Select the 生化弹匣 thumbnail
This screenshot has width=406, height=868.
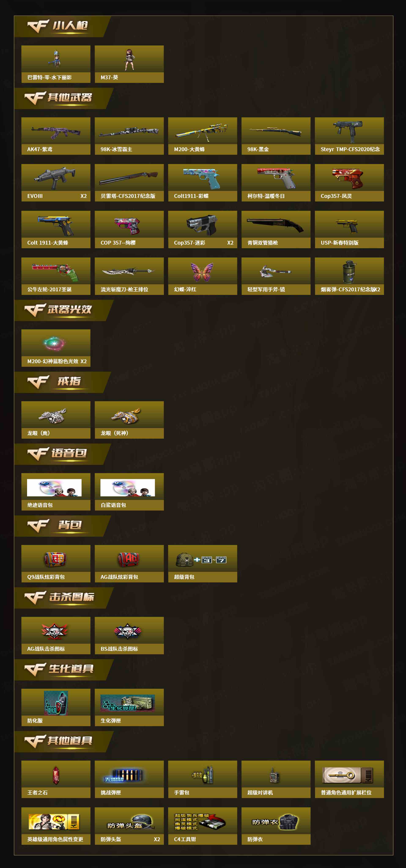tap(128, 703)
